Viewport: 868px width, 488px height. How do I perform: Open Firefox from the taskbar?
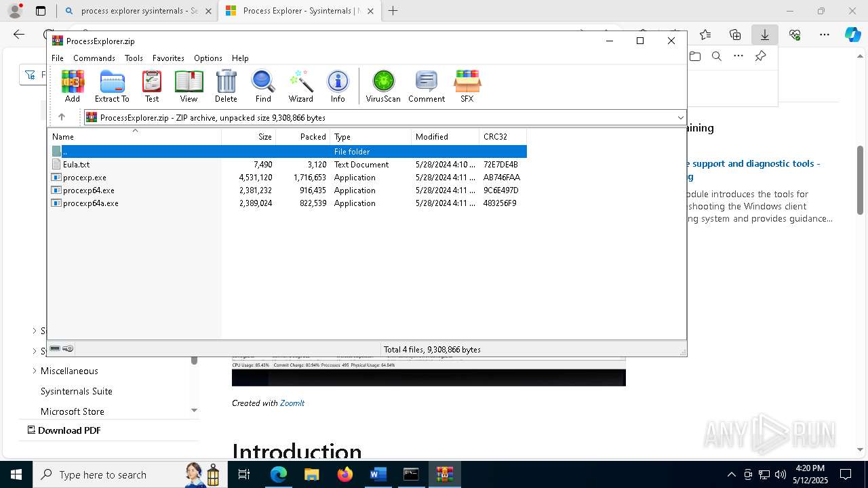[345, 474]
